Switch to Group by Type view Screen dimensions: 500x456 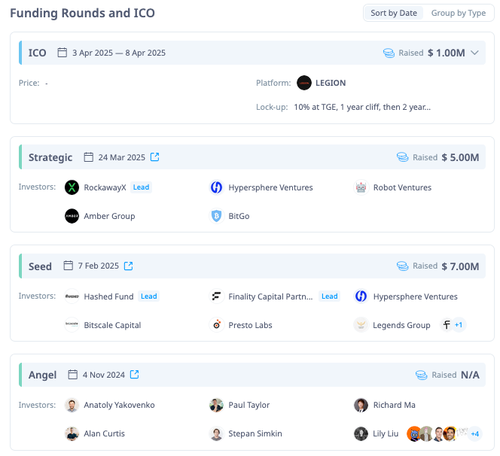coord(458,13)
